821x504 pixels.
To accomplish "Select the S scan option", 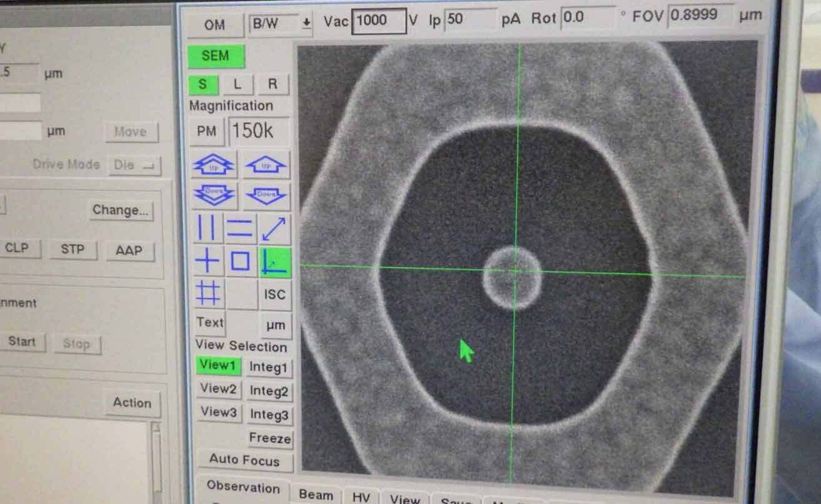I will tap(202, 84).
